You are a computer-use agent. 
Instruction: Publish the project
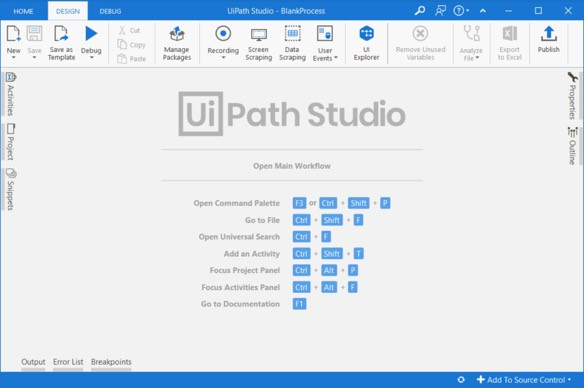(549, 39)
